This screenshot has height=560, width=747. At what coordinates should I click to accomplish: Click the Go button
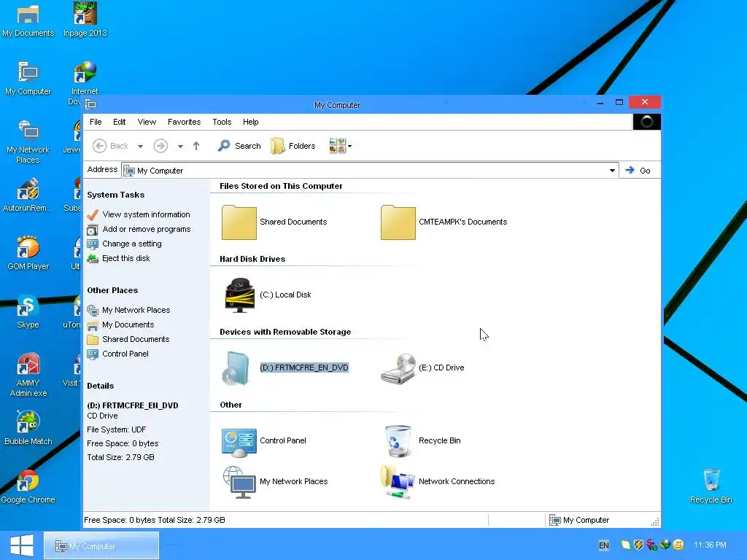click(x=638, y=171)
